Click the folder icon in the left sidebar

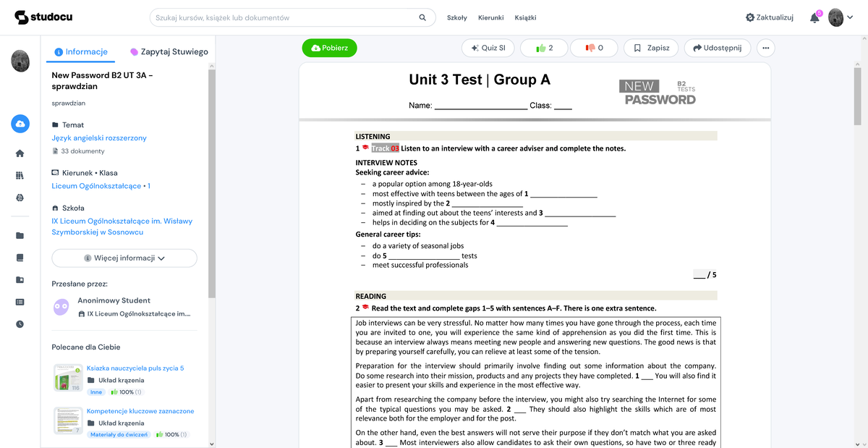[x=20, y=234]
